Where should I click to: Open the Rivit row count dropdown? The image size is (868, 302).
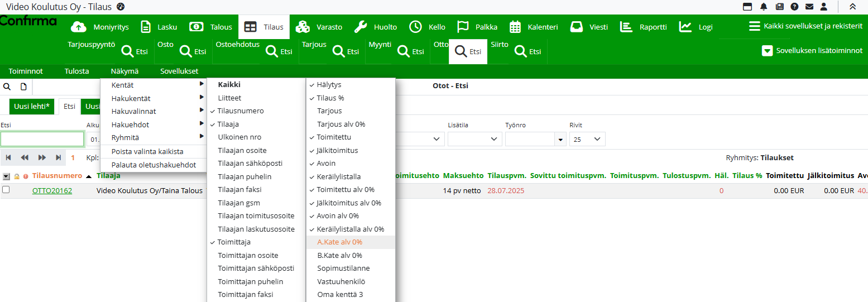click(587, 139)
